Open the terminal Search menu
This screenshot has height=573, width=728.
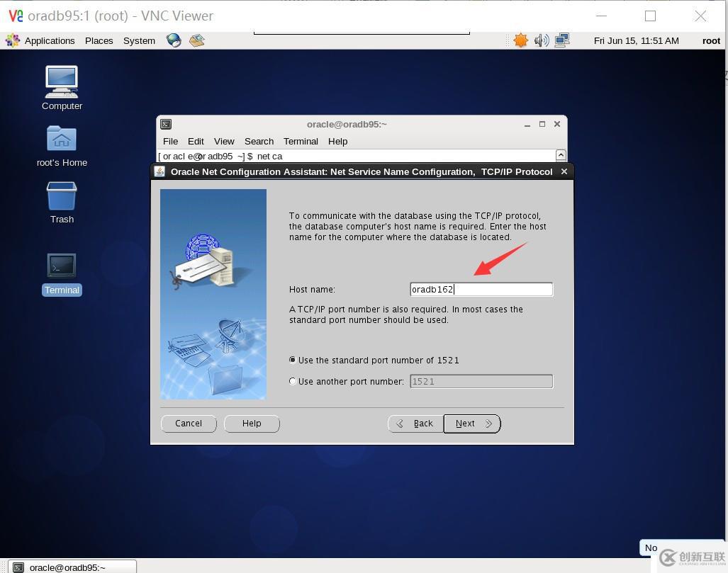click(259, 141)
